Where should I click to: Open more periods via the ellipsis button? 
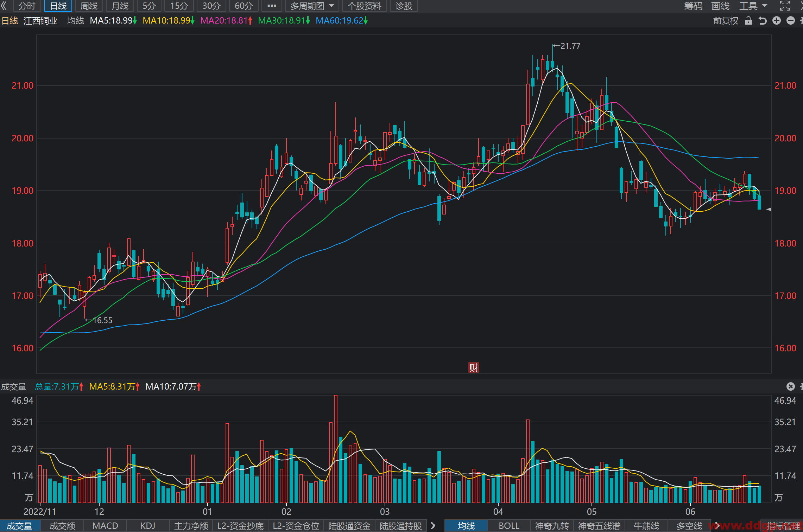272,6
